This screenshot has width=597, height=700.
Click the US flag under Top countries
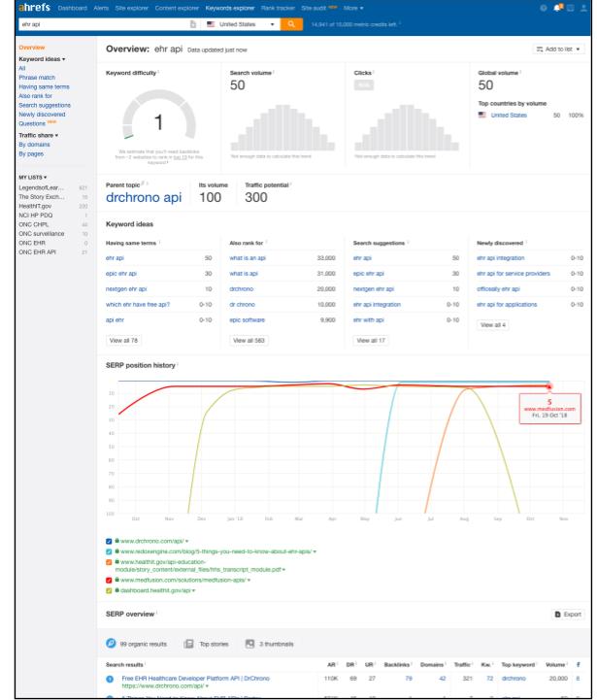tap(482, 115)
